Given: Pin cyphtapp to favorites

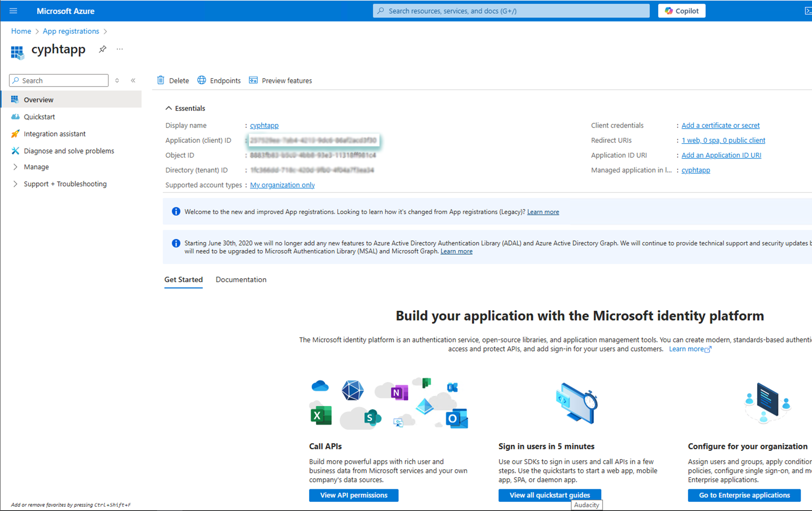Looking at the screenshot, I should click(x=102, y=49).
